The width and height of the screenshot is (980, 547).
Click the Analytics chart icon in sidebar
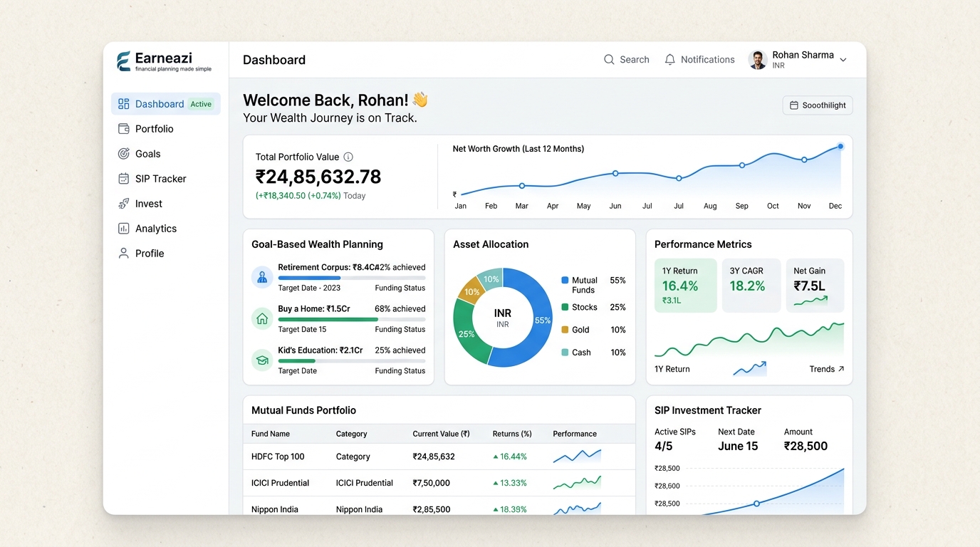click(x=123, y=229)
